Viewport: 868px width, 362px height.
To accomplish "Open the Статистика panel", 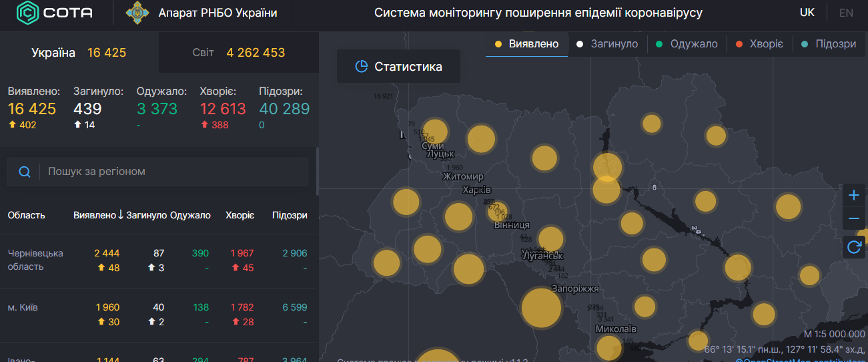I will [398, 66].
